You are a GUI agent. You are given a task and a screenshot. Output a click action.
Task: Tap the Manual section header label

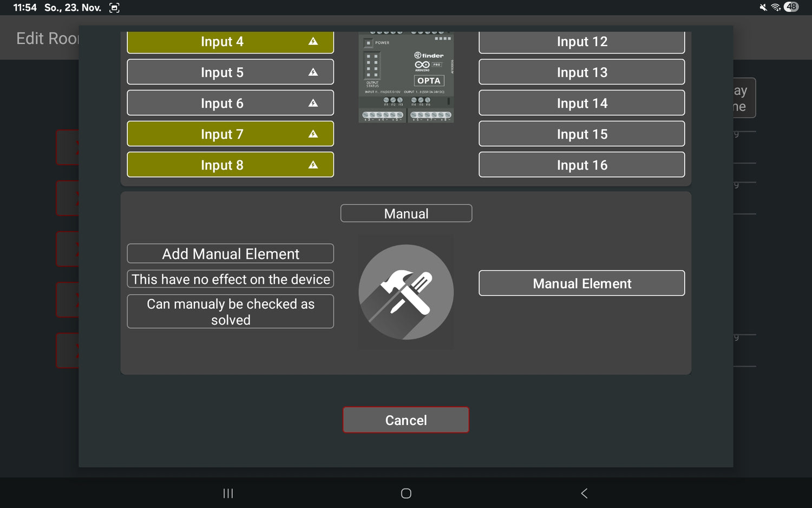pos(406,213)
